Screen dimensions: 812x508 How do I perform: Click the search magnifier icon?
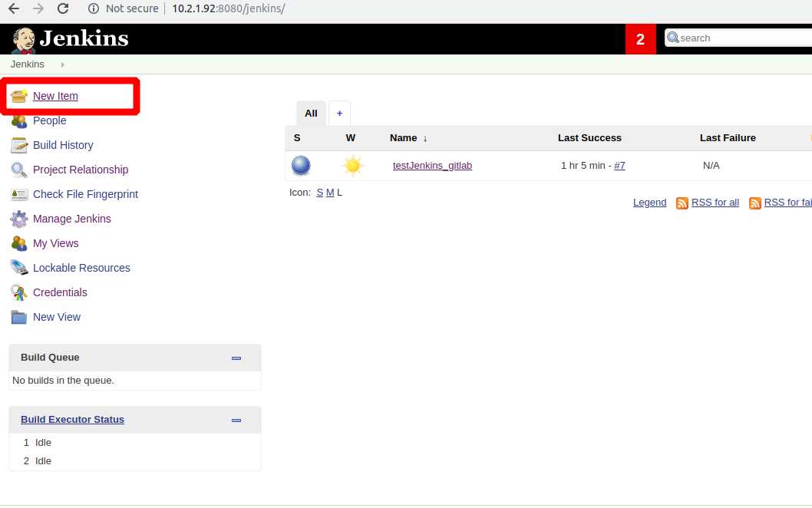[x=672, y=38]
